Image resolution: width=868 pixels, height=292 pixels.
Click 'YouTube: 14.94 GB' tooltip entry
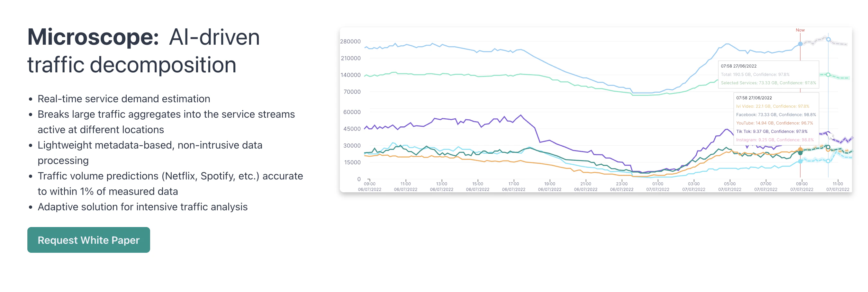tap(774, 123)
